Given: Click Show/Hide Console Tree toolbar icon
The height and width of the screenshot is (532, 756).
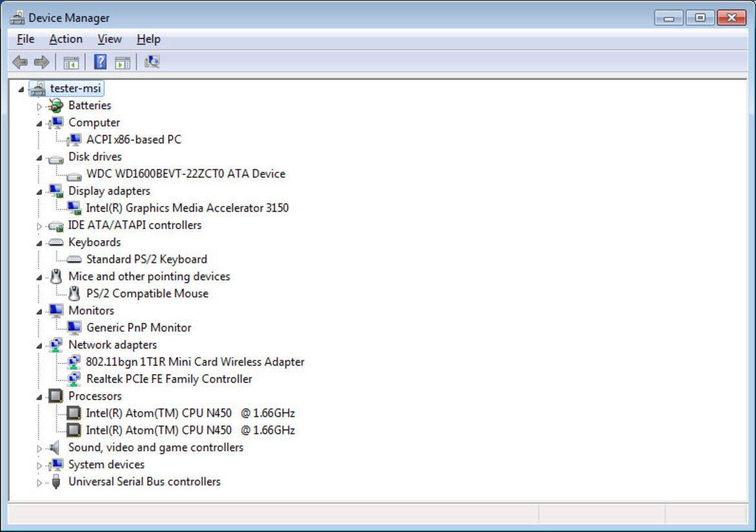Looking at the screenshot, I should pos(71,62).
